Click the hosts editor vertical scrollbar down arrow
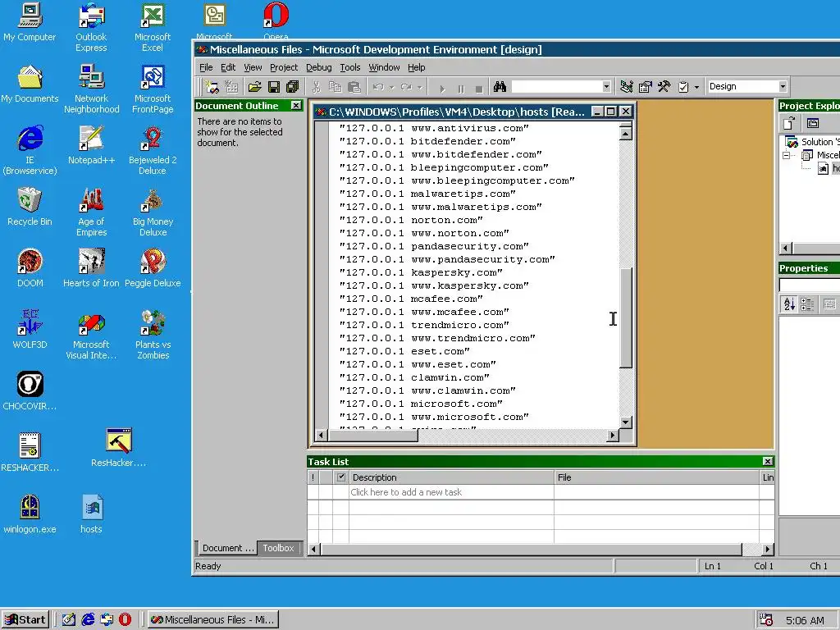Screen dimensions: 840x630 click(x=625, y=422)
